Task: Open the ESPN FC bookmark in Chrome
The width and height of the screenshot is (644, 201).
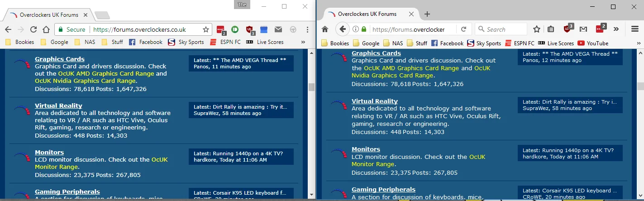Action: pyautogui.click(x=225, y=42)
